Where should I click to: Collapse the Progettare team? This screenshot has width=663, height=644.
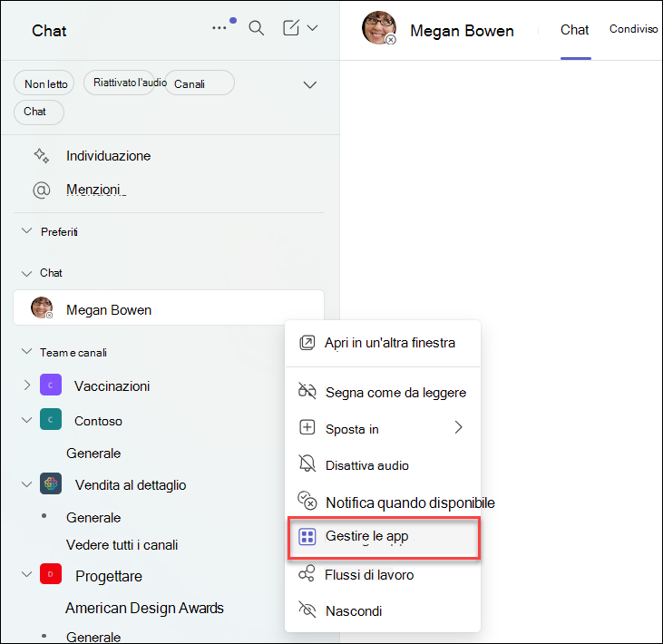(x=26, y=574)
